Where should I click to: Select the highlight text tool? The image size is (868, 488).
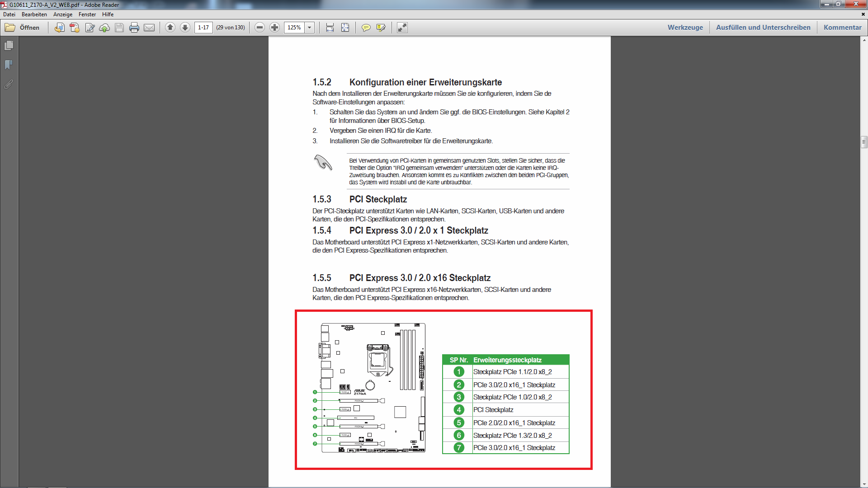pos(381,28)
